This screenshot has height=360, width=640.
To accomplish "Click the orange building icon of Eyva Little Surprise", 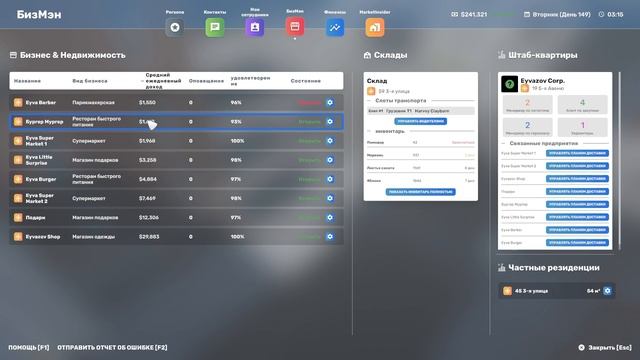I will [18, 160].
